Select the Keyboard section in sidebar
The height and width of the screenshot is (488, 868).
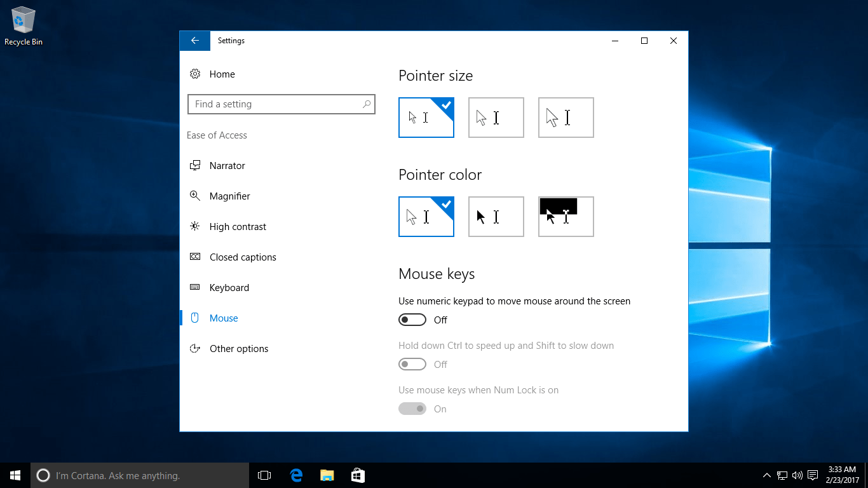229,287
